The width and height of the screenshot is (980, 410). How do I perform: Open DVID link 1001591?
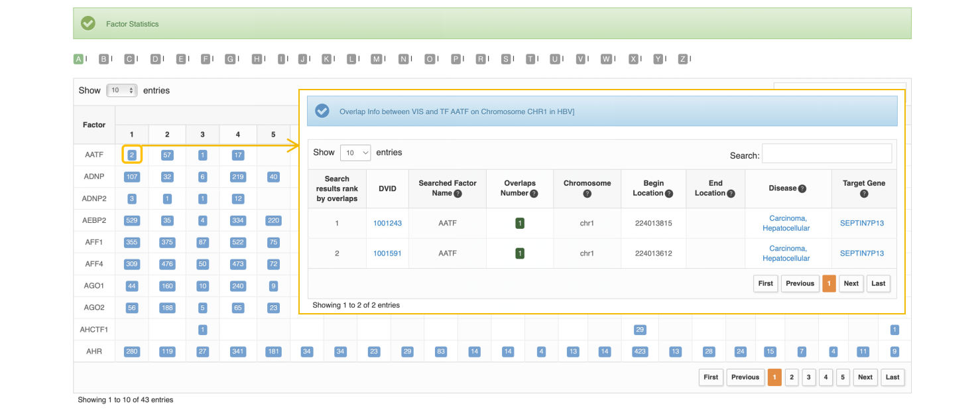[x=387, y=253]
